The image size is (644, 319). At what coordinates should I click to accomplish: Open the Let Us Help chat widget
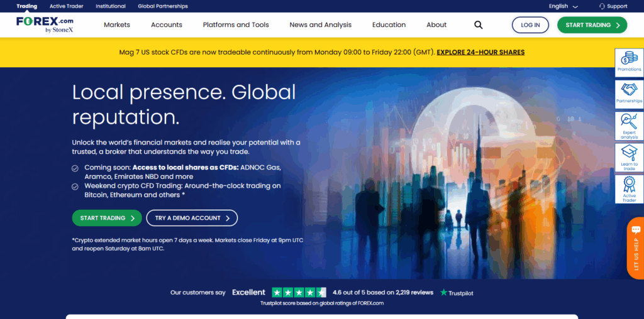tap(635, 248)
